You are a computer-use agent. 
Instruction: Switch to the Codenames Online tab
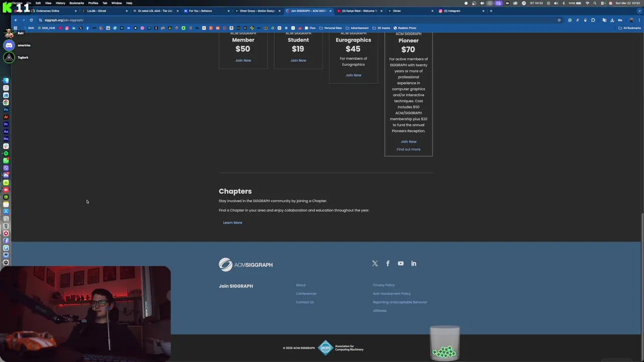click(53, 11)
